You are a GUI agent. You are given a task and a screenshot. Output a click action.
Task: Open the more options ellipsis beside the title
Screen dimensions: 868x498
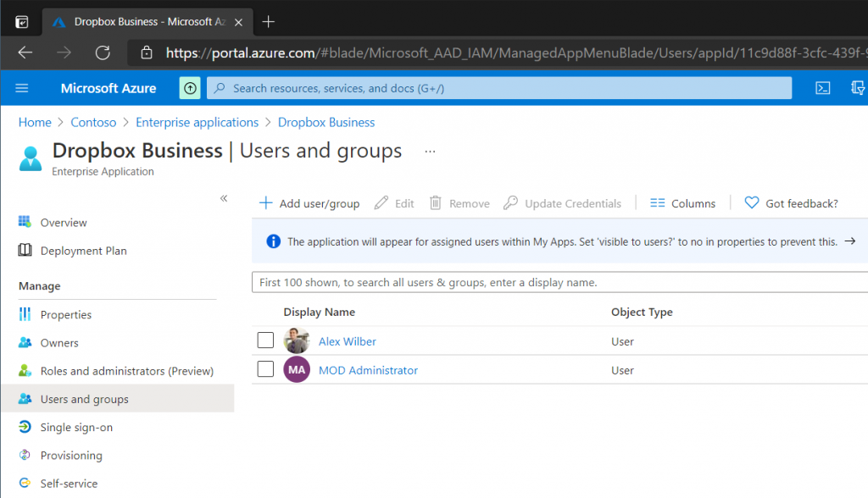tap(430, 151)
